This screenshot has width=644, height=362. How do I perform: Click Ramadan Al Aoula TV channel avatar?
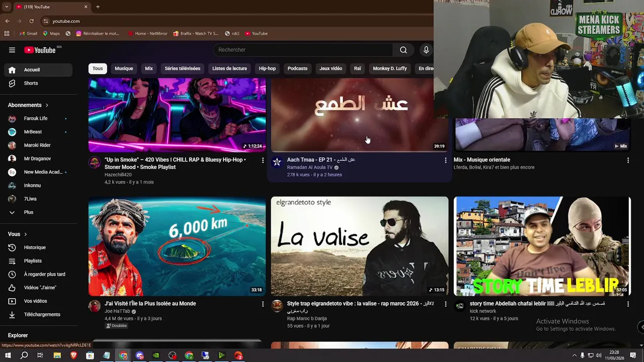[x=277, y=162]
